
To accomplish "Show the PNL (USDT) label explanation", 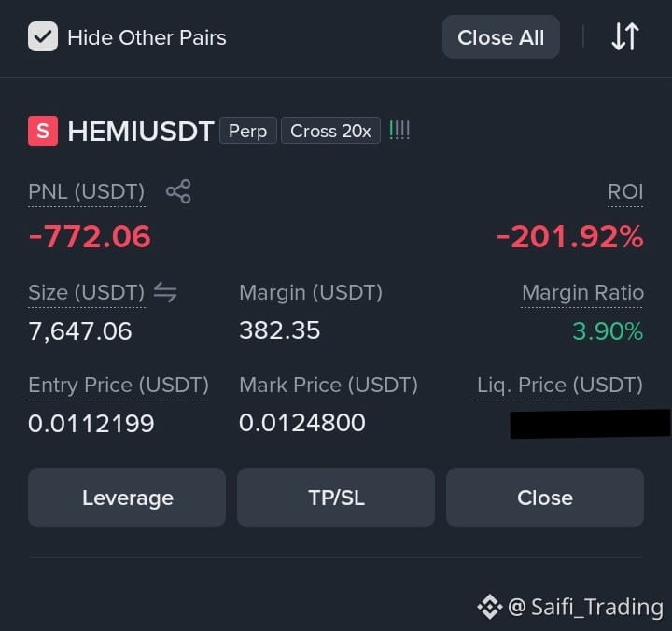I will click(87, 191).
